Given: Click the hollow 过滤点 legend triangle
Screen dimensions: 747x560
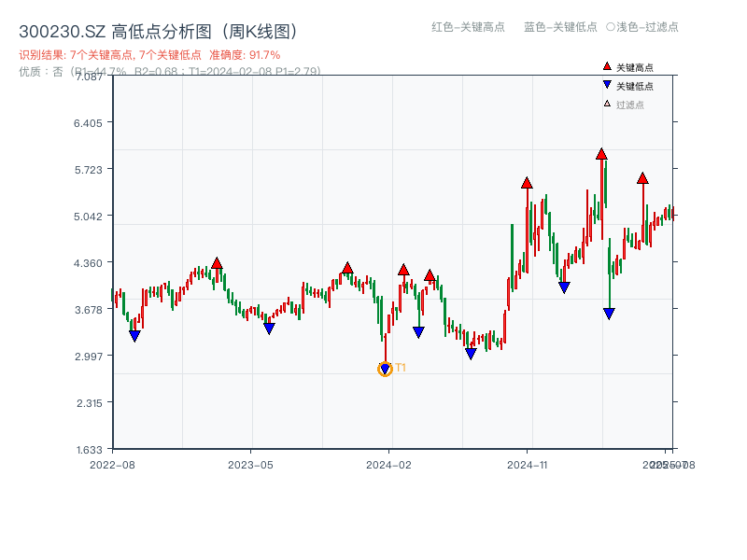Looking at the screenshot, I should tap(607, 104).
